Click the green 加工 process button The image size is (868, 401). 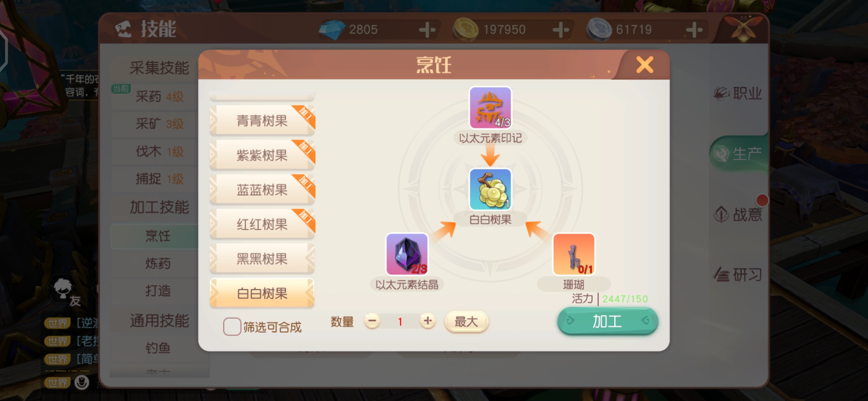click(608, 321)
